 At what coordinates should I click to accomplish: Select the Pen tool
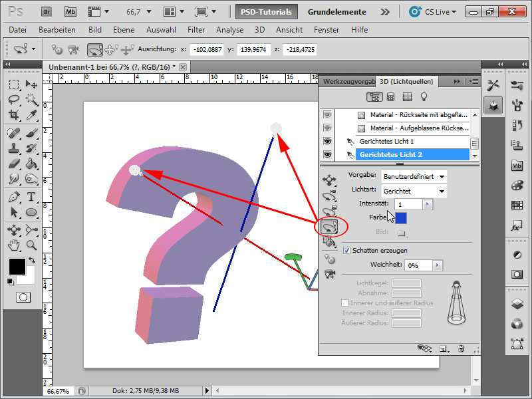[13, 197]
